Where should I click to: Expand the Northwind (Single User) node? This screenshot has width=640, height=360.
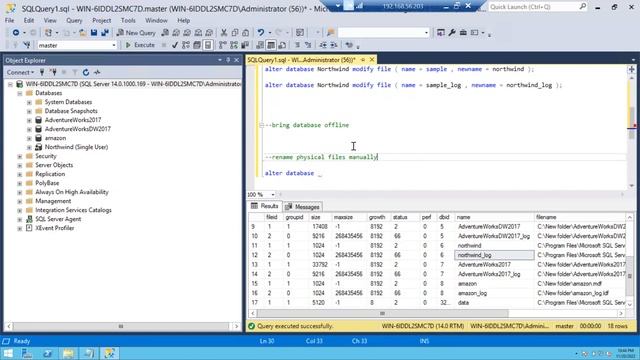(x=29, y=147)
